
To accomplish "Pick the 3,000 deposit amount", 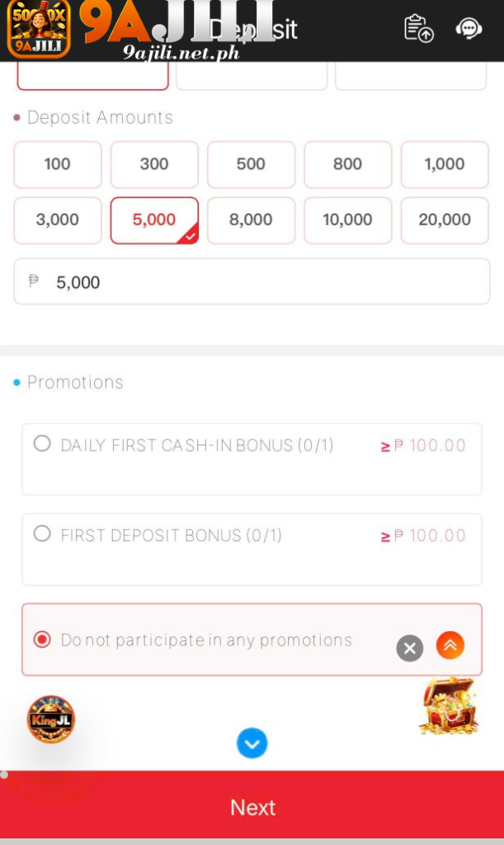I will tap(57, 220).
